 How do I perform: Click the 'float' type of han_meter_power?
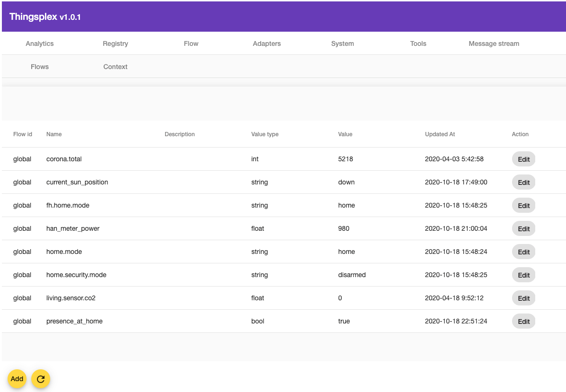pyautogui.click(x=258, y=229)
